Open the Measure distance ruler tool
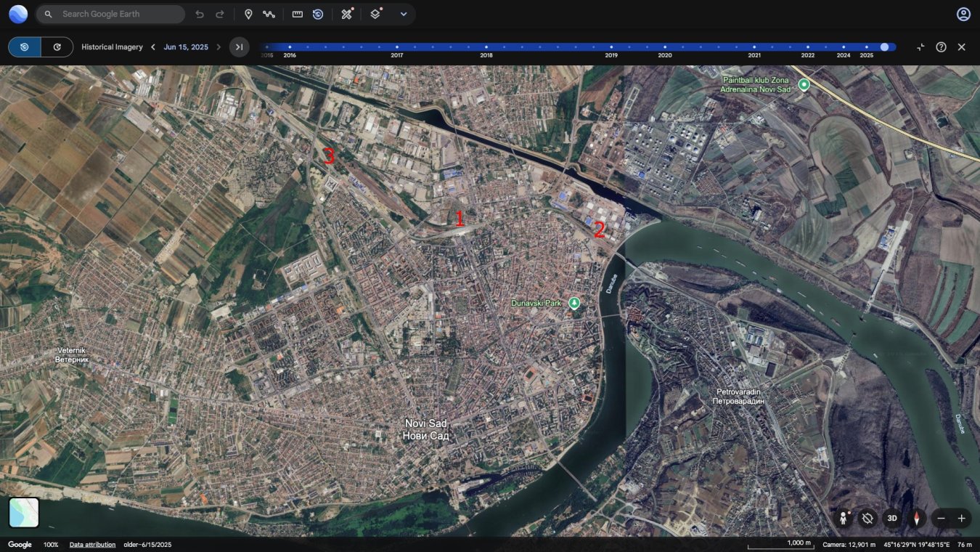The width and height of the screenshot is (980, 552). (x=298, y=15)
